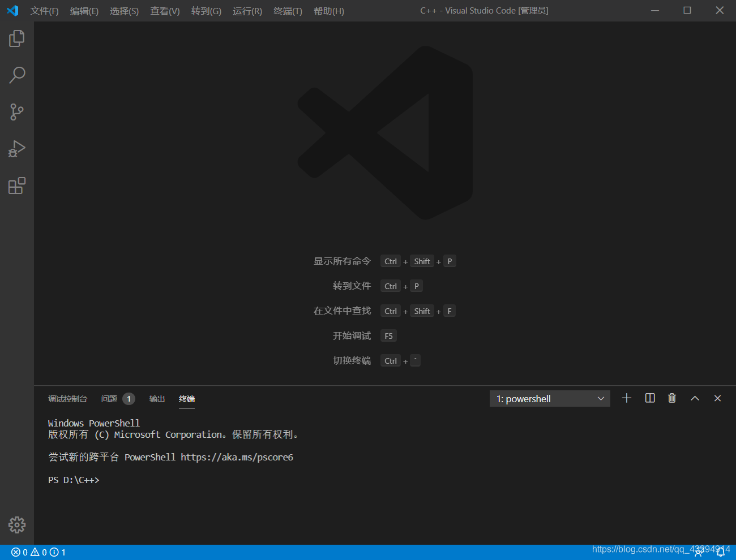
Task: Maximize the VS Code window
Action: [687, 11]
